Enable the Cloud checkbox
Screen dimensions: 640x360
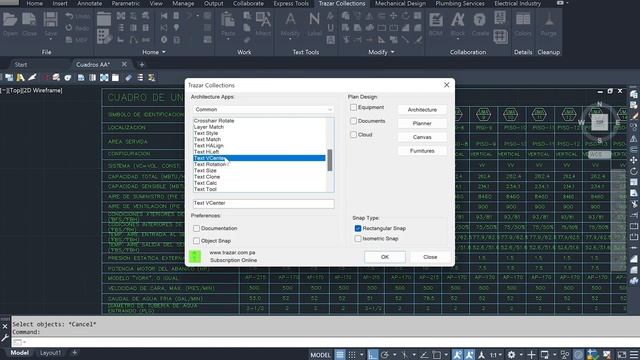353,134
